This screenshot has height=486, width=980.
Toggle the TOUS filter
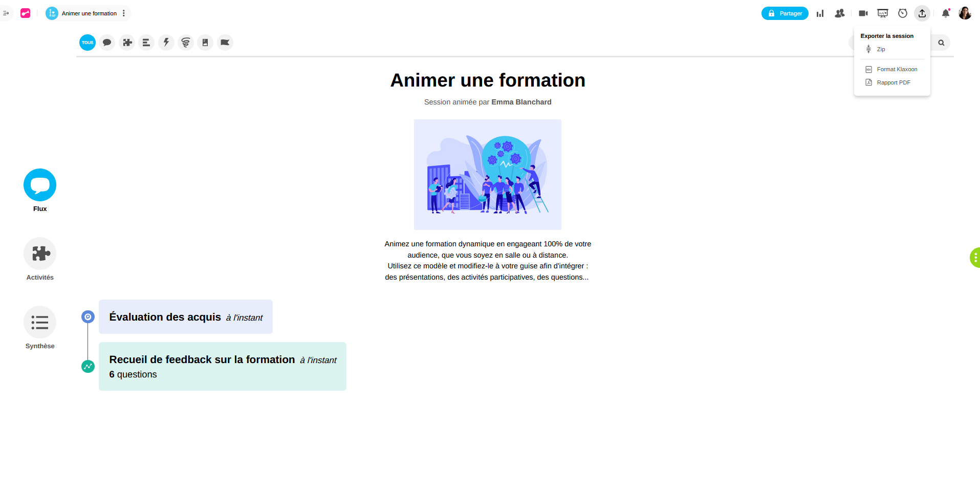click(x=88, y=43)
